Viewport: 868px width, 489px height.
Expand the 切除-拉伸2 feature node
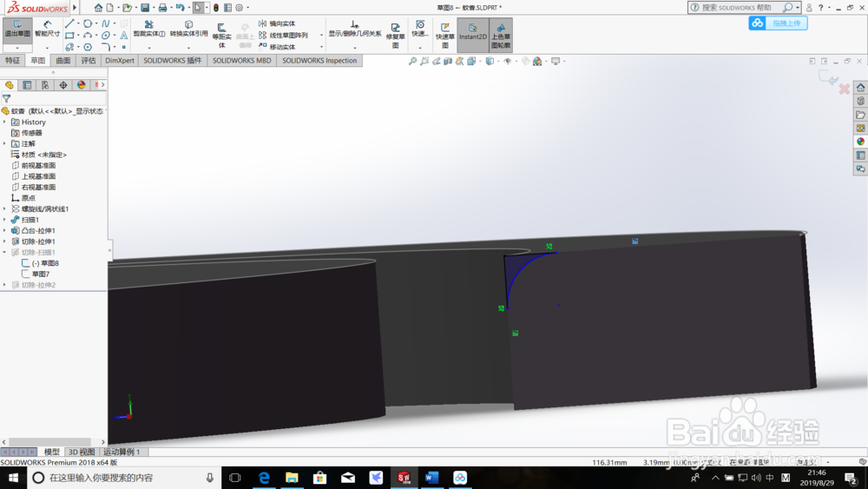coord(5,285)
